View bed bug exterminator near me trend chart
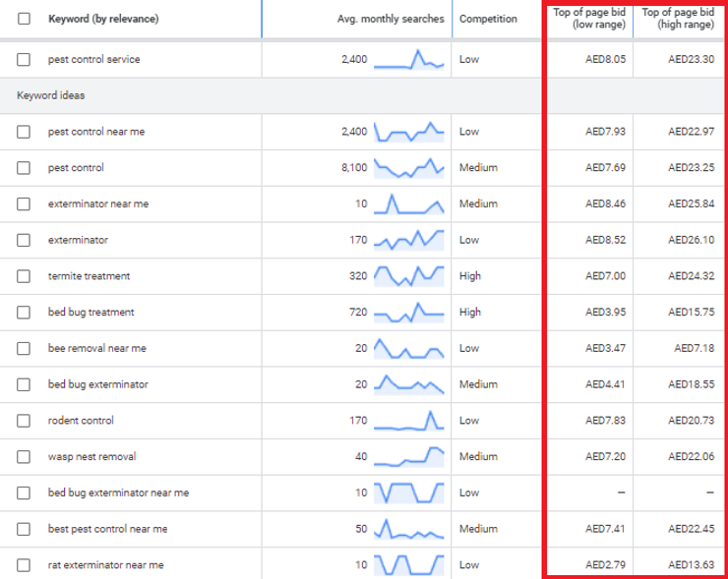This screenshot has width=728, height=579. (x=409, y=492)
